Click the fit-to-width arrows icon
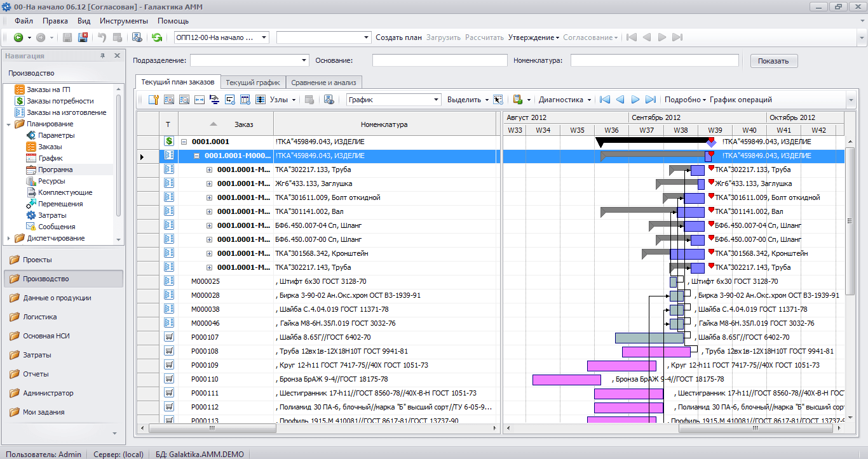 click(199, 100)
